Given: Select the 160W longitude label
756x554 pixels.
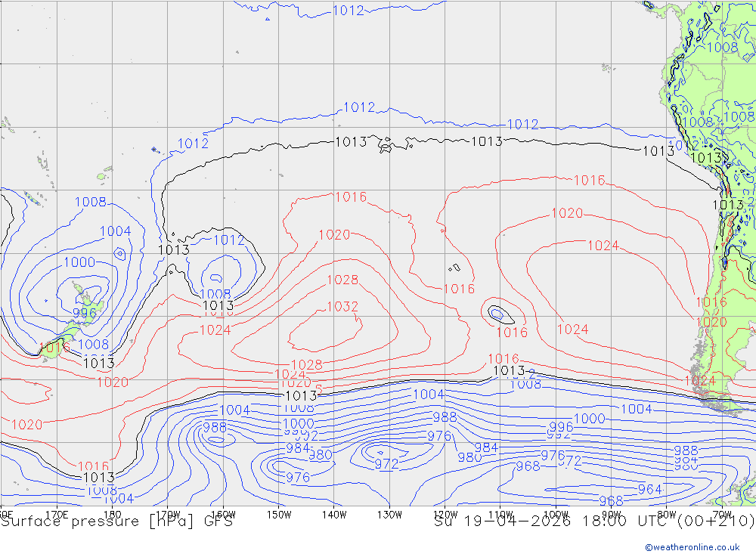Looking at the screenshot, I should pyautogui.click(x=223, y=515).
